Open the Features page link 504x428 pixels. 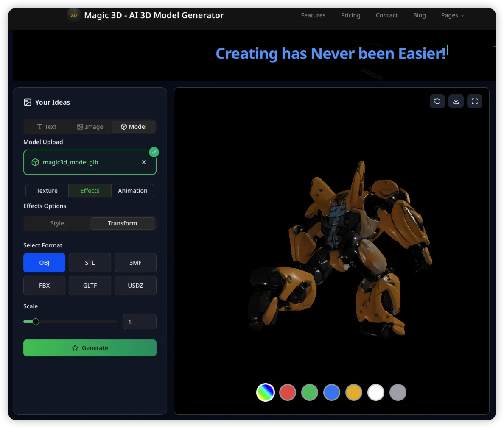313,15
